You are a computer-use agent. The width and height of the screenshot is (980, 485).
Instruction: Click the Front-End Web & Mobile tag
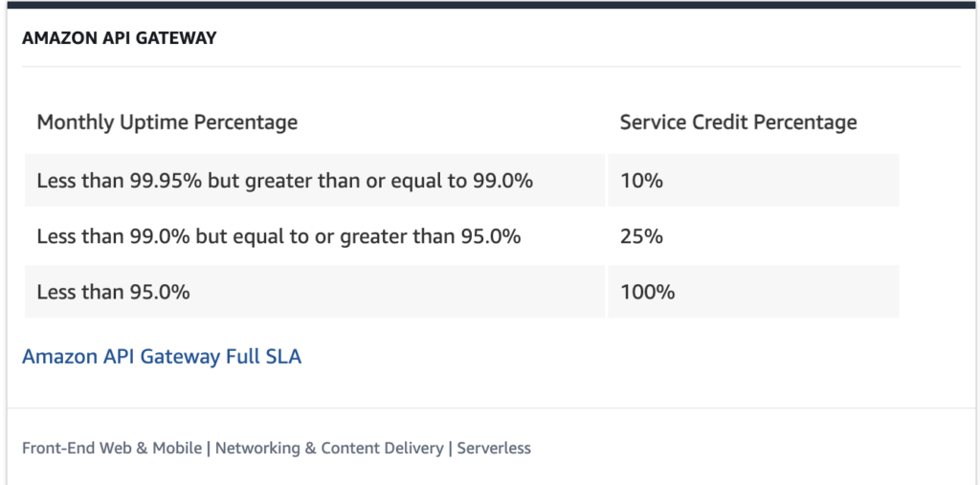click(x=112, y=448)
